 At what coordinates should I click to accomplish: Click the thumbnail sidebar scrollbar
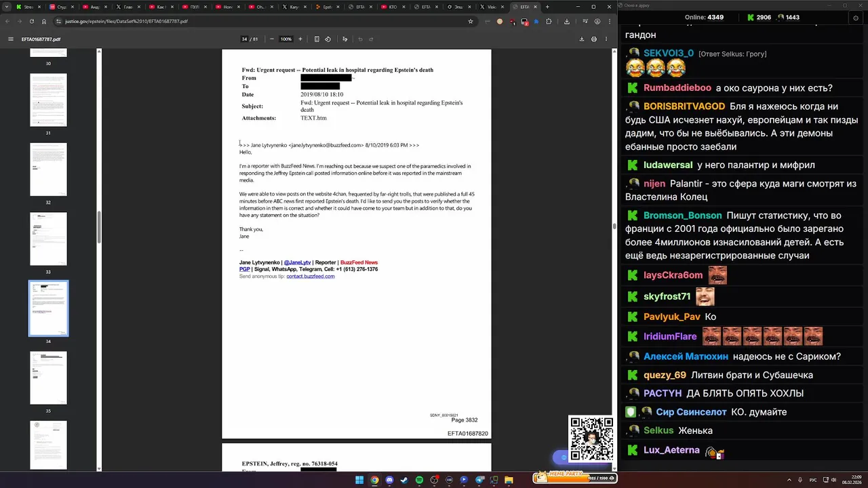tap(100, 227)
